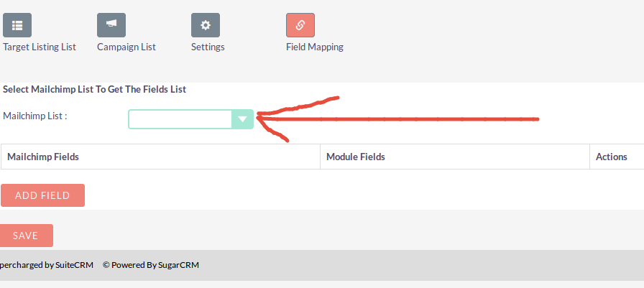This screenshot has width=644, height=288.
Task: Click the red arrow annotation's tail
Action: (532, 119)
